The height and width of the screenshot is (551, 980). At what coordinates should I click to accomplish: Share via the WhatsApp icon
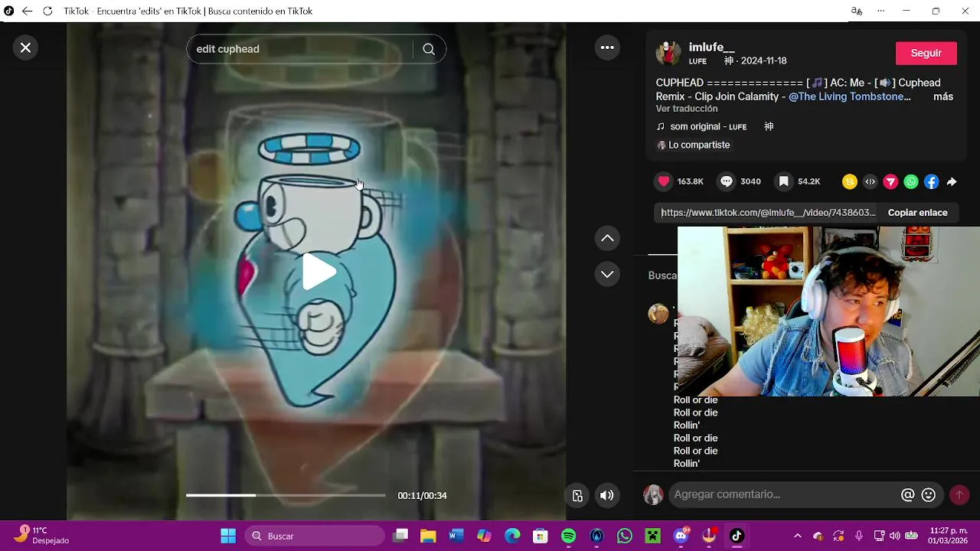click(x=911, y=181)
